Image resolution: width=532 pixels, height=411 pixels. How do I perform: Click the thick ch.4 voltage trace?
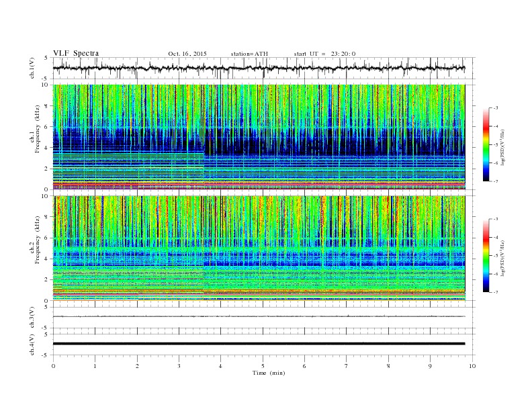[259, 344]
